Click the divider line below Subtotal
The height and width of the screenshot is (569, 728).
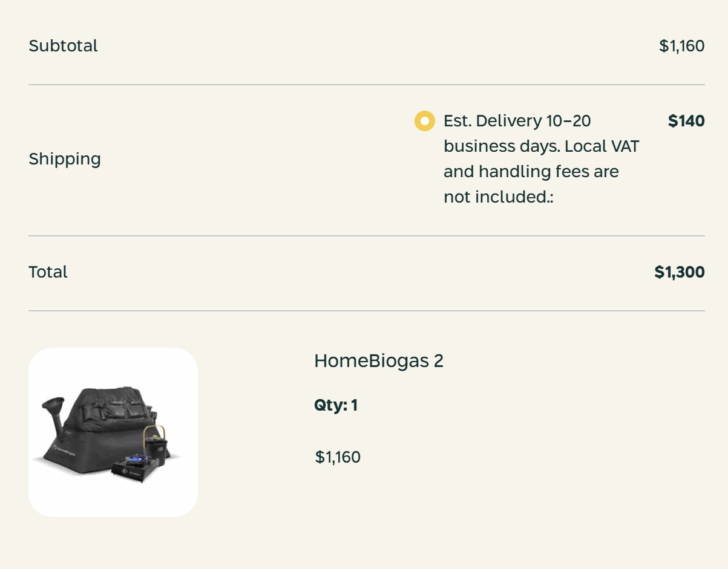(366, 85)
